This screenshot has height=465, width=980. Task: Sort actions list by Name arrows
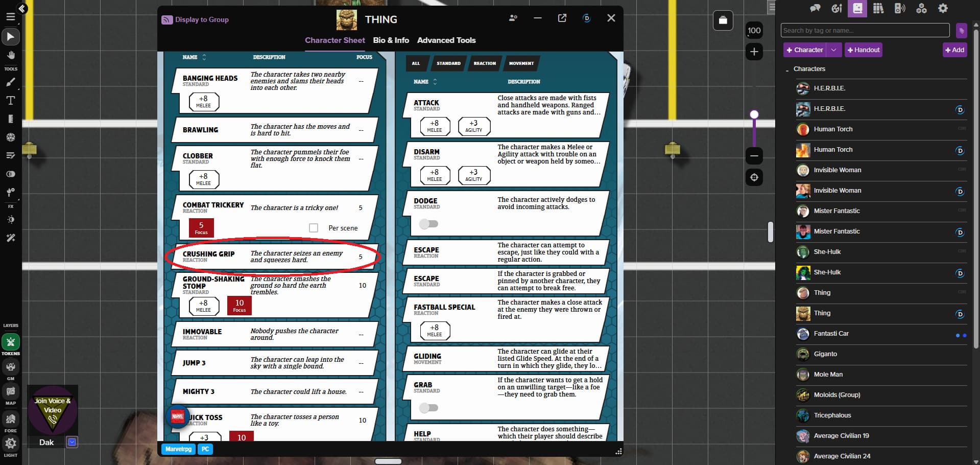click(435, 82)
